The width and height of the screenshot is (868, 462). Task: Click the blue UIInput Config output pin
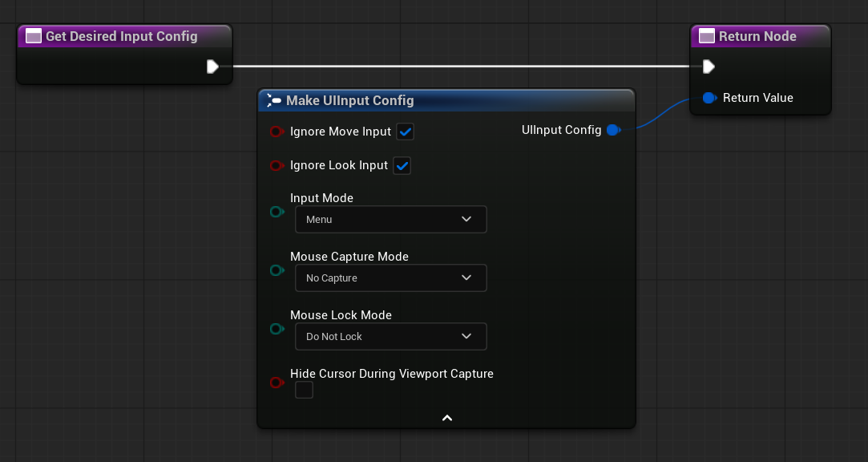pyautogui.click(x=613, y=130)
